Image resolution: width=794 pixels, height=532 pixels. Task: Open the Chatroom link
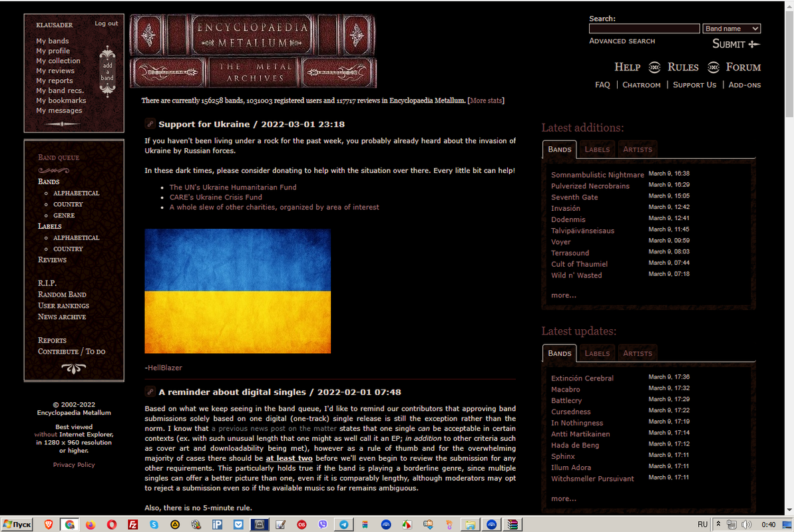pyautogui.click(x=641, y=84)
